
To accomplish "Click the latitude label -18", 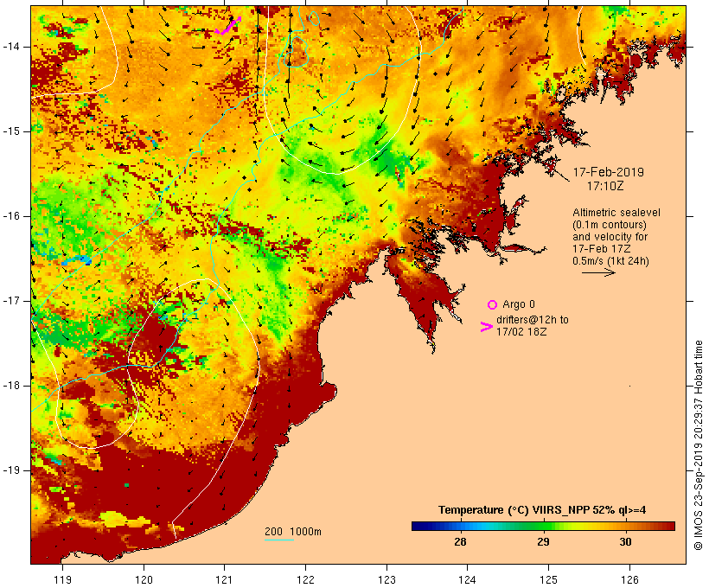I will (x=10, y=386).
